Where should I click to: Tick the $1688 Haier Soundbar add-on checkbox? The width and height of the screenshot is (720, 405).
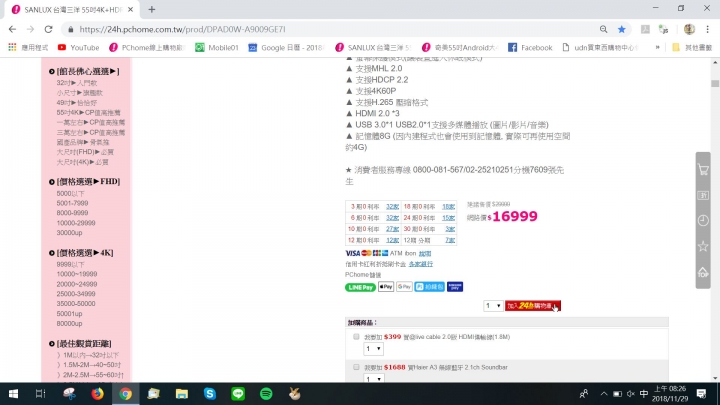pyautogui.click(x=356, y=367)
